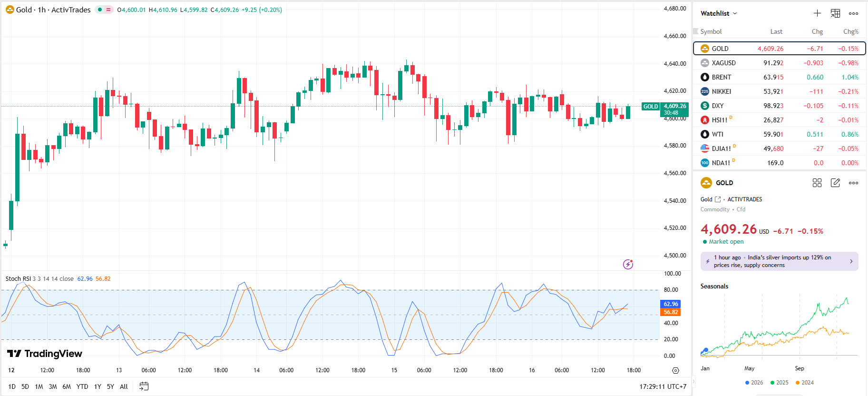Open the Gold symbol external link

coord(718,199)
